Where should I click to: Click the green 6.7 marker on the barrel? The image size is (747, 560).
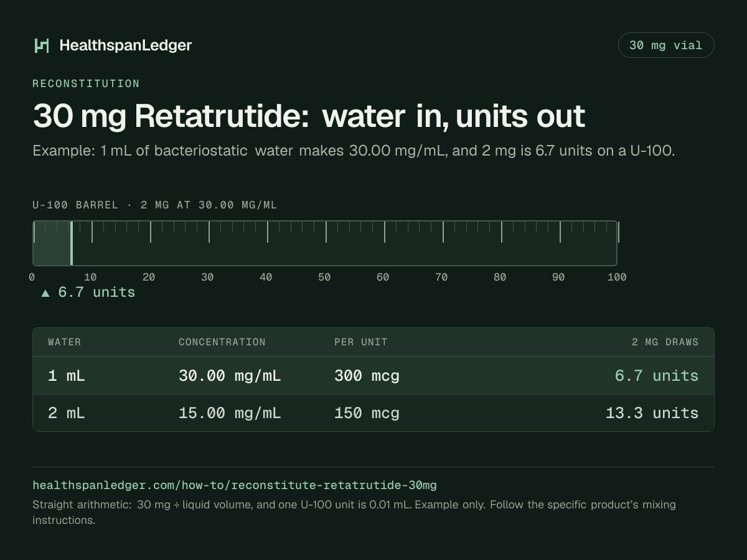(72, 243)
